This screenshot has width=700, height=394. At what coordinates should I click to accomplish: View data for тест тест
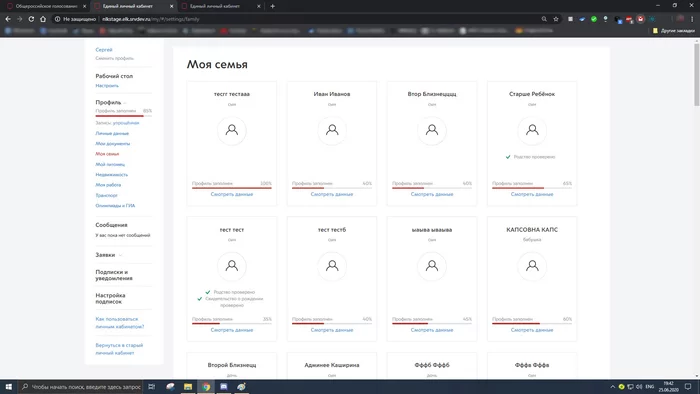click(x=232, y=330)
